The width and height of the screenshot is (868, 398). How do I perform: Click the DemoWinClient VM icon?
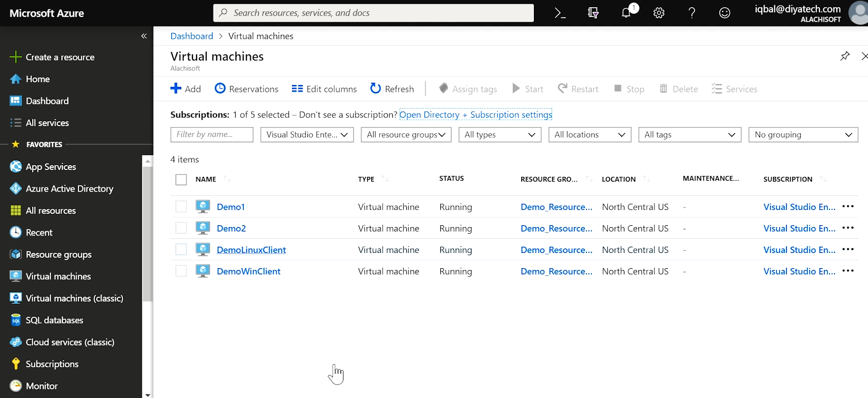click(x=203, y=271)
